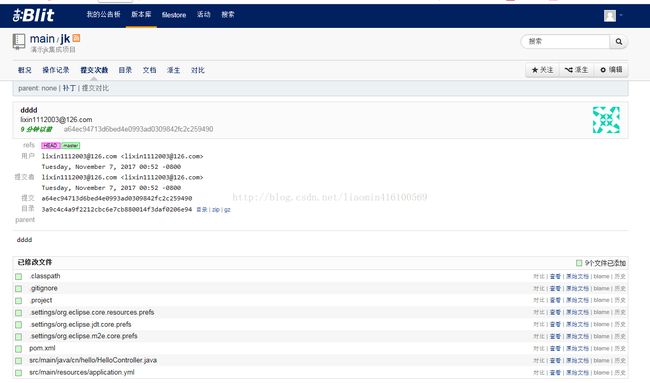Click 对比 link for HelloController.java row

(539, 361)
